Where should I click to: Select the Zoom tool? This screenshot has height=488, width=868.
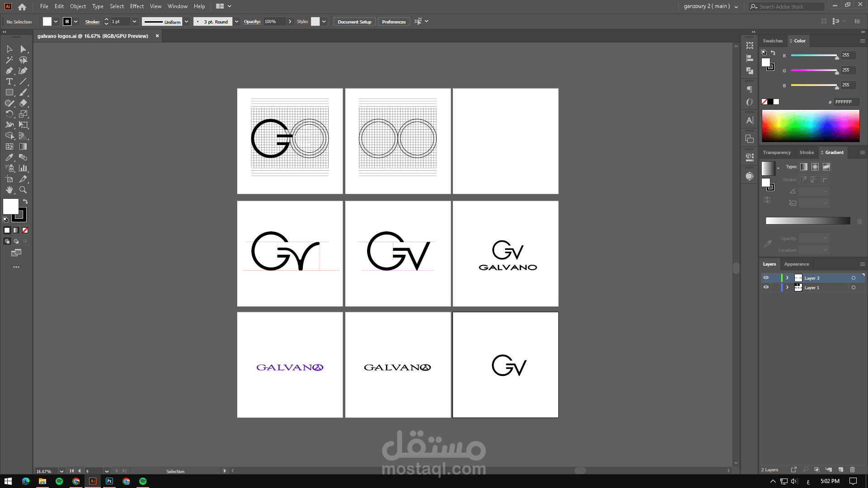23,190
